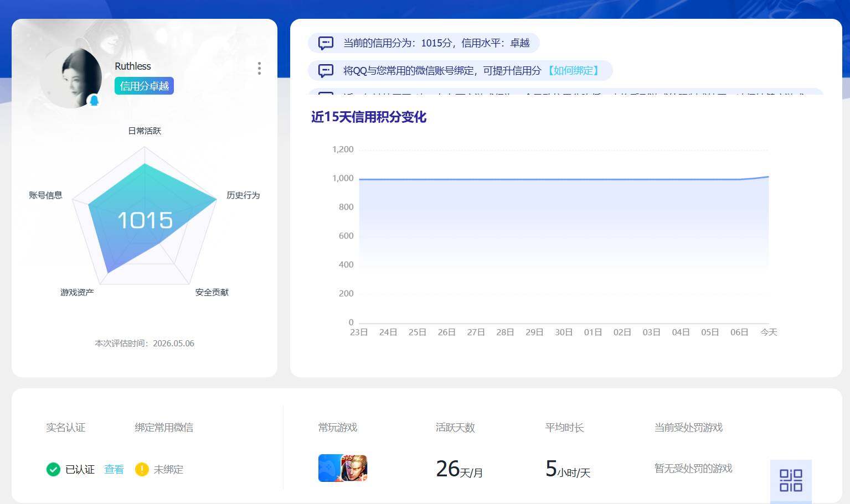850x504 pixels.
Task: Click the 近15天信用积分变化 heading
Action: point(369,117)
